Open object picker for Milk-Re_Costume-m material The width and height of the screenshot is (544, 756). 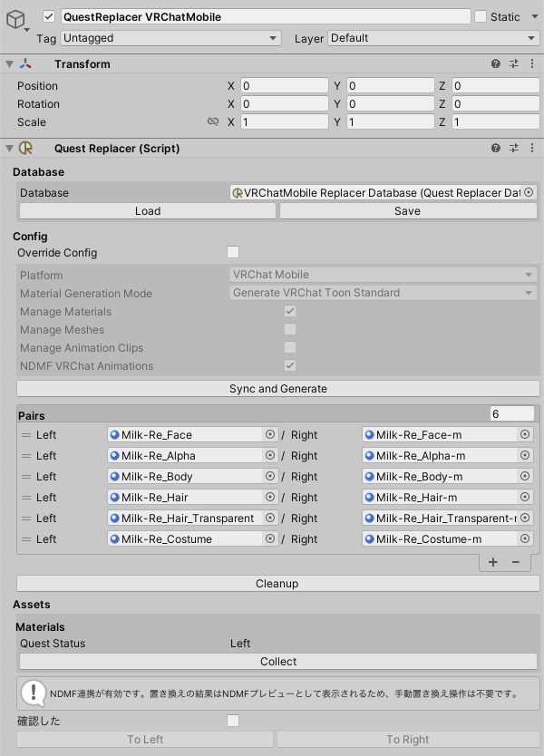tap(525, 539)
